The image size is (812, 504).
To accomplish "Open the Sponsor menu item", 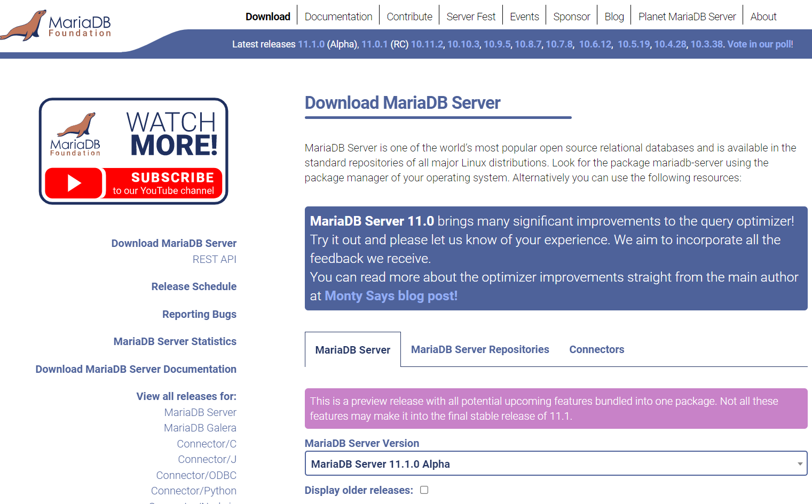I will pos(572,17).
